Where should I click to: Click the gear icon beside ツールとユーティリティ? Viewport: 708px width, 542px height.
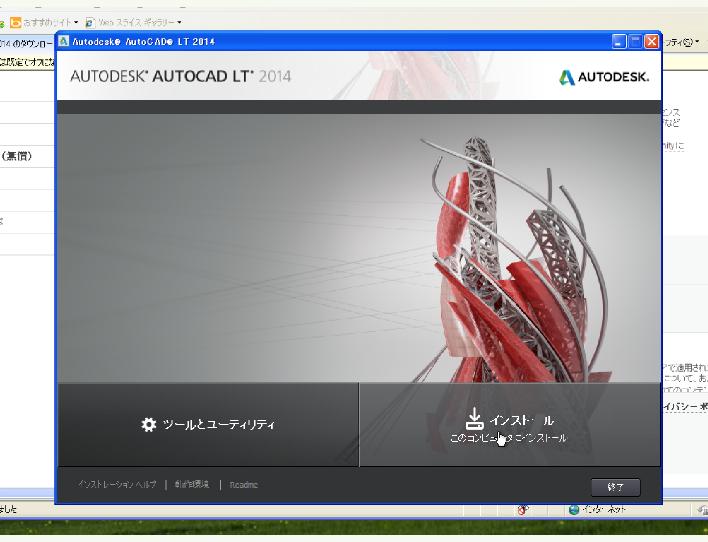(x=149, y=425)
